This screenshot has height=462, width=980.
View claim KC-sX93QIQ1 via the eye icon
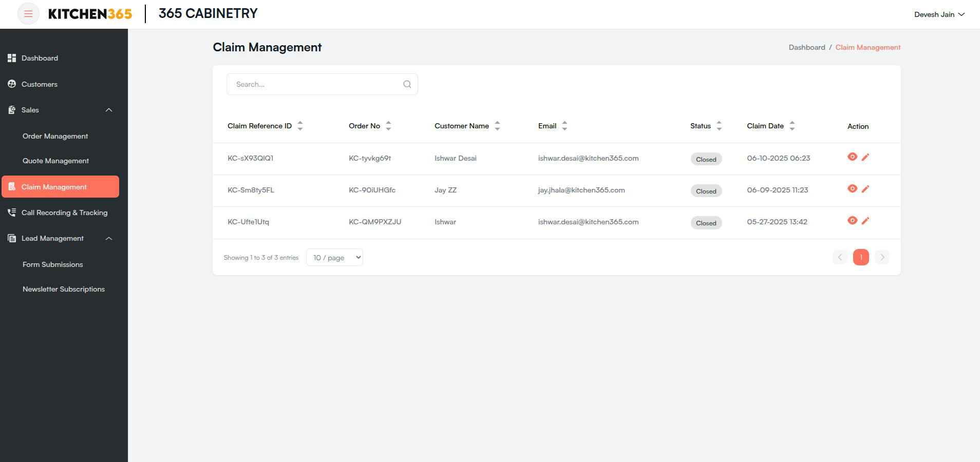point(852,157)
